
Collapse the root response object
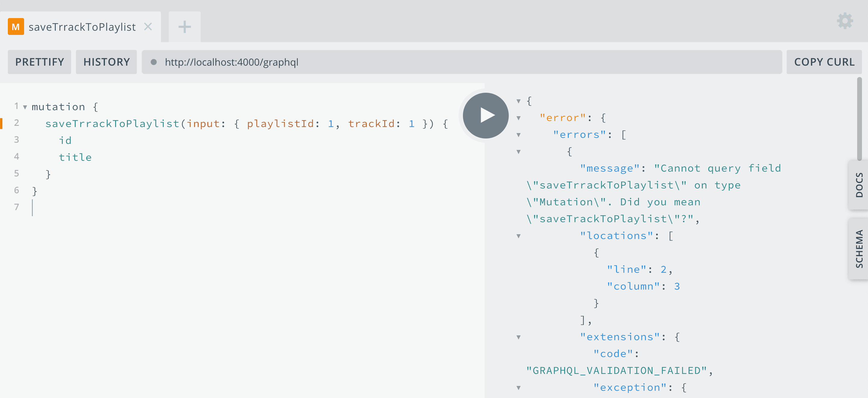519,101
